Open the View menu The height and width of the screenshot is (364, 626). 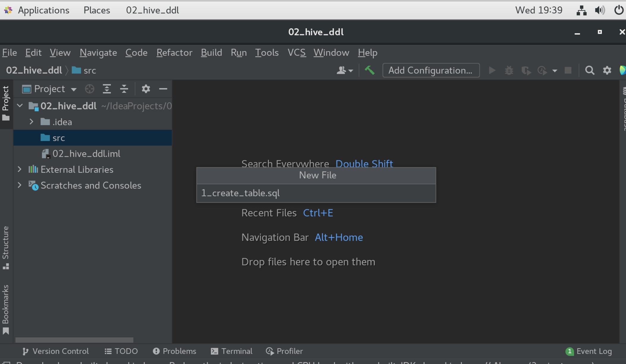tap(60, 53)
